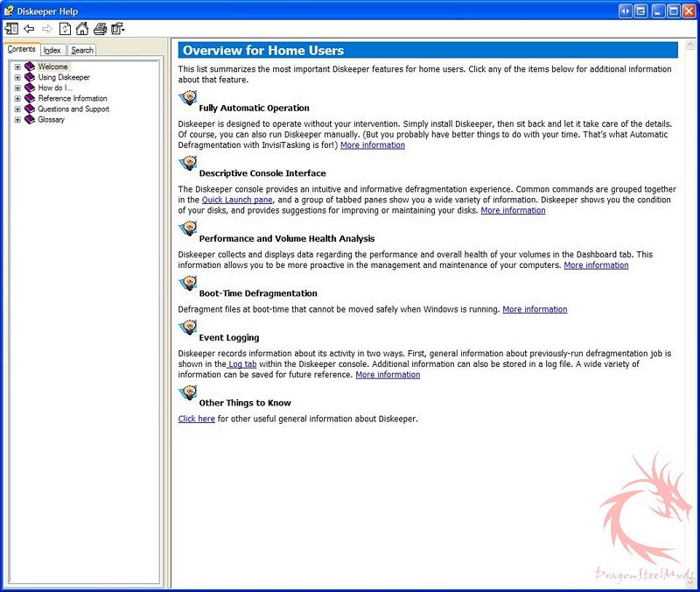Print the current help topic
This screenshot has height=592, width=700.
101,29
